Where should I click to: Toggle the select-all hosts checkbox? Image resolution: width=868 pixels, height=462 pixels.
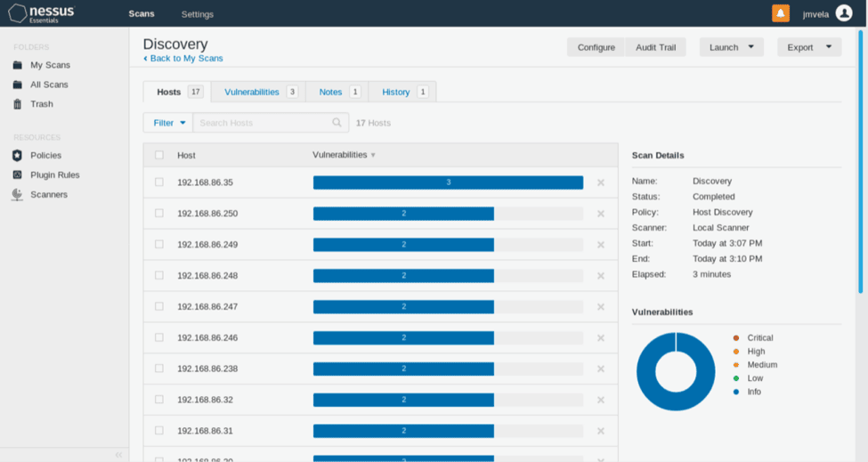click(159, 155)
